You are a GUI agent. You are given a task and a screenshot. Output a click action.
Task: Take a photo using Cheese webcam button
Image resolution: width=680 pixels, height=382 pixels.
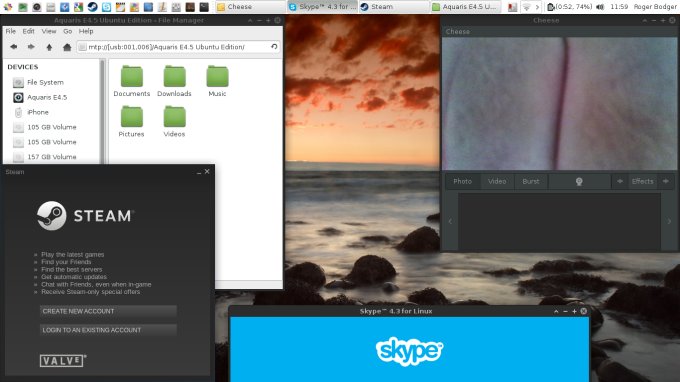point(579,181)
